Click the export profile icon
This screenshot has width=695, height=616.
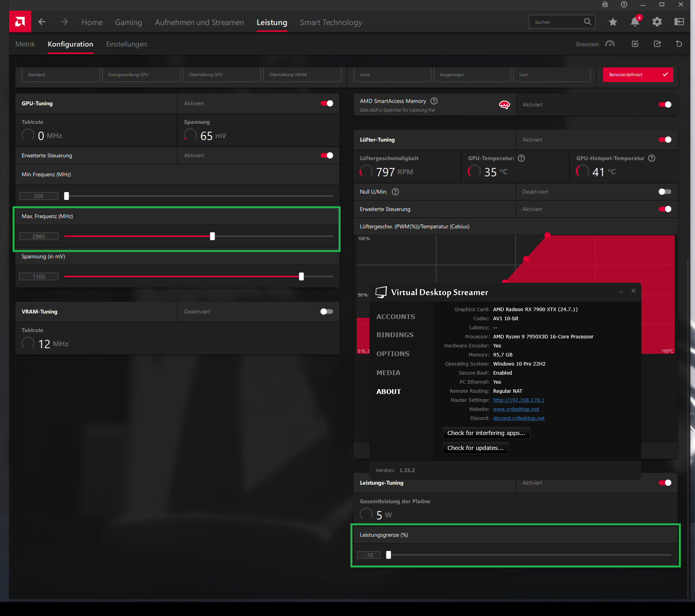tap(657, 44)
